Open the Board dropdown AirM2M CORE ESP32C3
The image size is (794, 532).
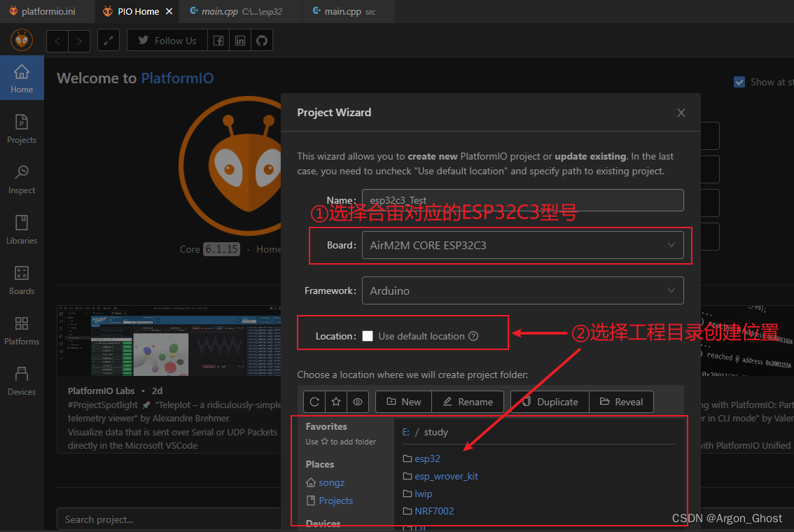coord(522,245)
